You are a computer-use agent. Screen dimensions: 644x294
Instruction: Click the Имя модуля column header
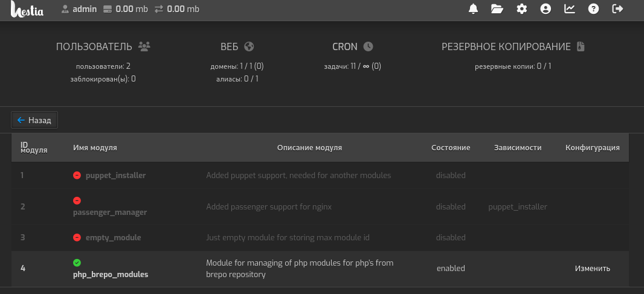point(95,147)
